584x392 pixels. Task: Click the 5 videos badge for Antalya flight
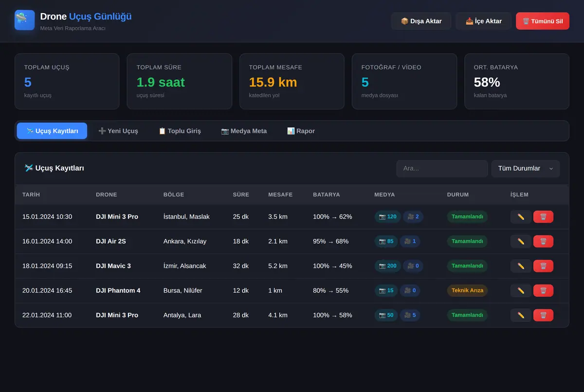coord(410,315)
